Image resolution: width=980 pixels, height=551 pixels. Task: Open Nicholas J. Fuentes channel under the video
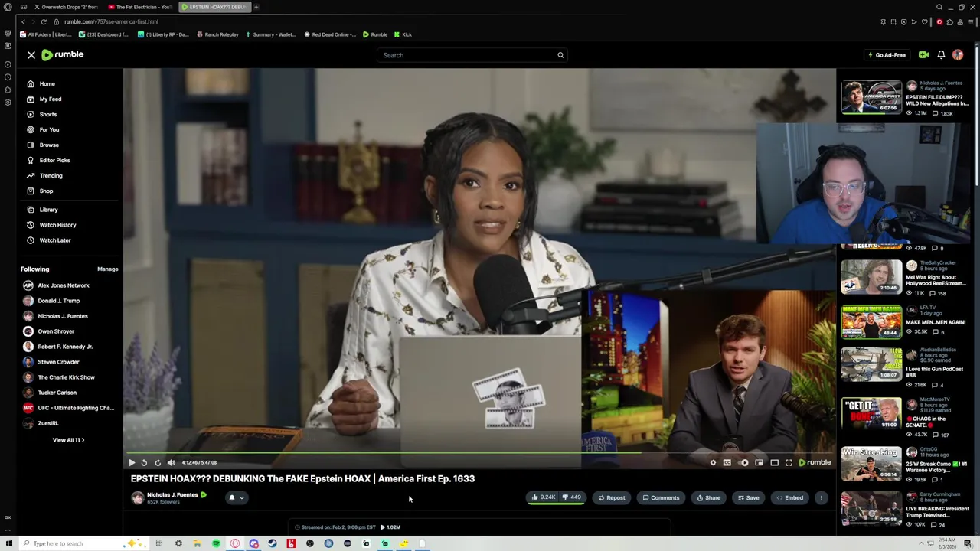click(172, 495)
